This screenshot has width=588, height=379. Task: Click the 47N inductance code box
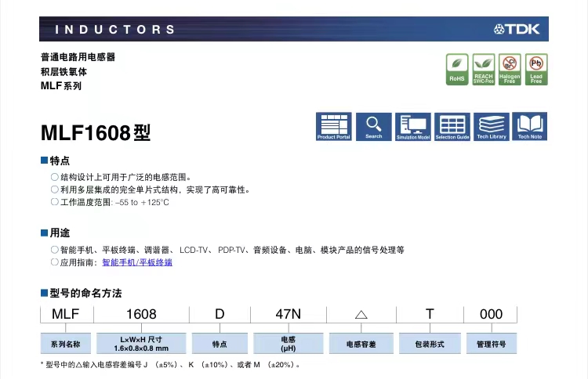(288, 314)
